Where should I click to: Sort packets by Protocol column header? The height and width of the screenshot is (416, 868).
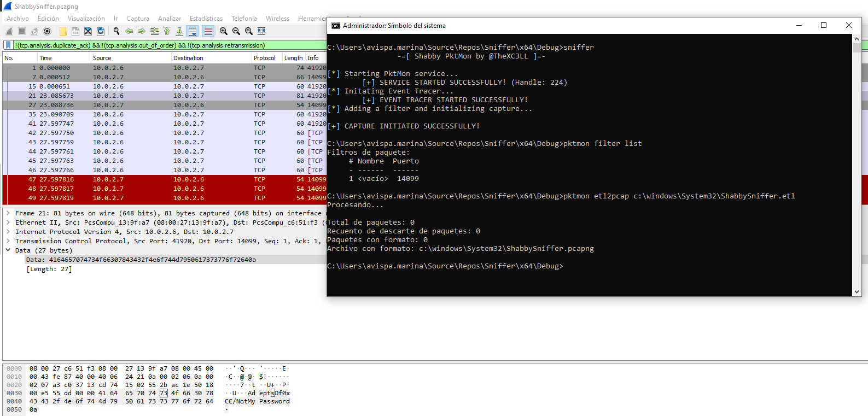pyautogui.click(x=266, y=58)
